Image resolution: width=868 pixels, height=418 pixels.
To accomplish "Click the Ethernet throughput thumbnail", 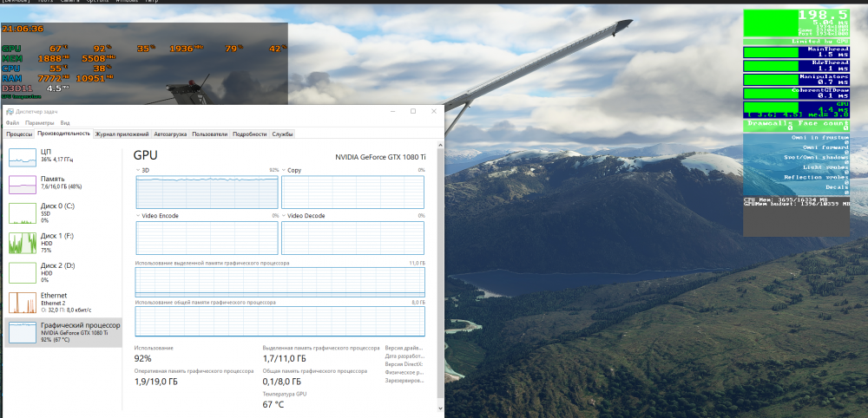I will [x=23, y=303].
